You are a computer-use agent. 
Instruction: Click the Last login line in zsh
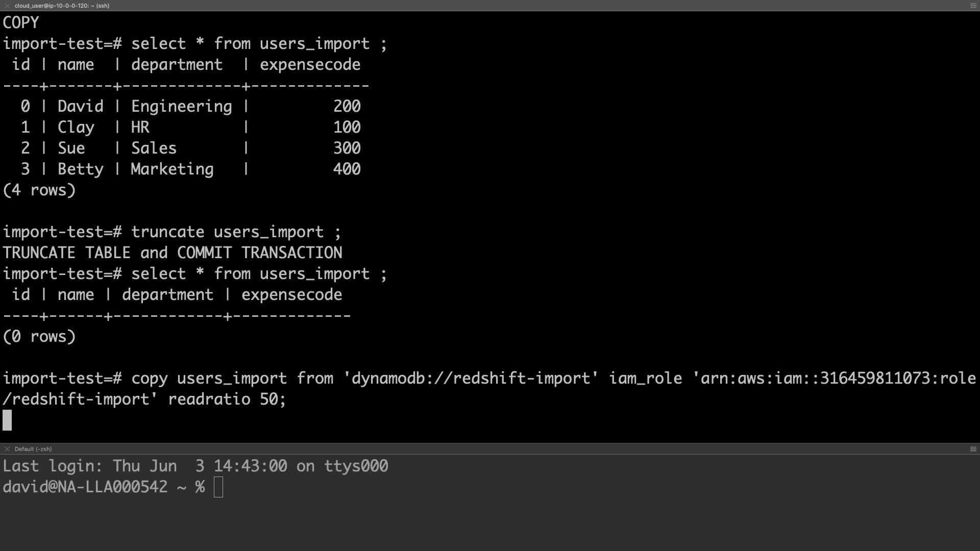(x=195, y=466)
